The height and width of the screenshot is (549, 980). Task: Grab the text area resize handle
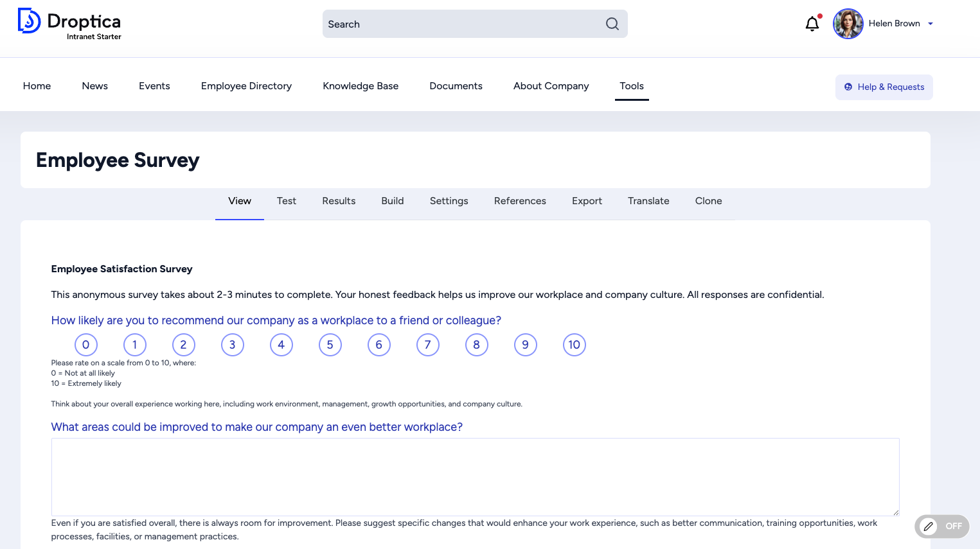pyautogui.click(x=895, y=512)
